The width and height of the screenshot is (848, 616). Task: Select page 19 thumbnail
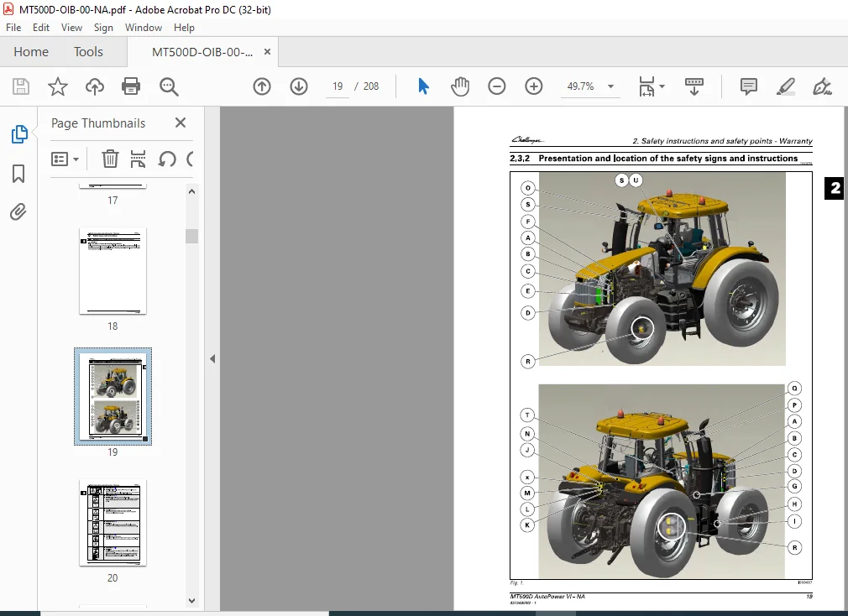113,397
